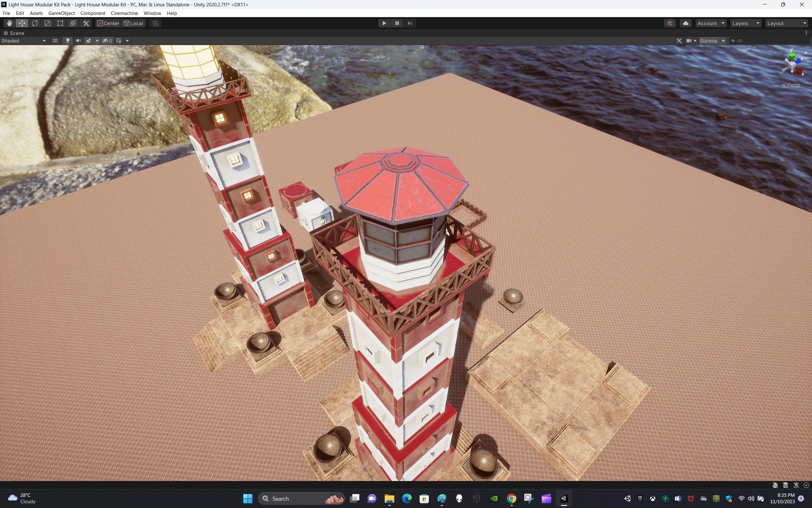Open Microsoft Edge from taskbar
812x508 pixels.
[x=407, y=498]
